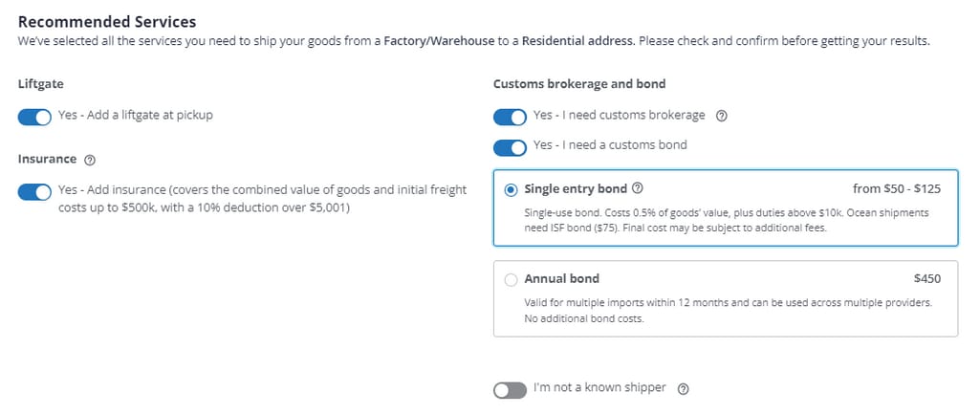The width and height of the screenshot is (980, 414).
Task: Disable the liftgate at pickup toggle
Action: [34, 117]
